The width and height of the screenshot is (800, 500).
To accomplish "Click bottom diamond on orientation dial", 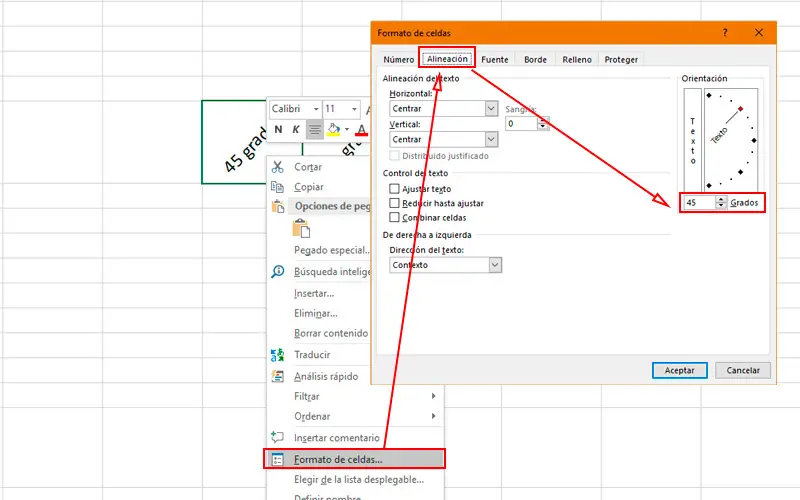I will coord(709,185).
